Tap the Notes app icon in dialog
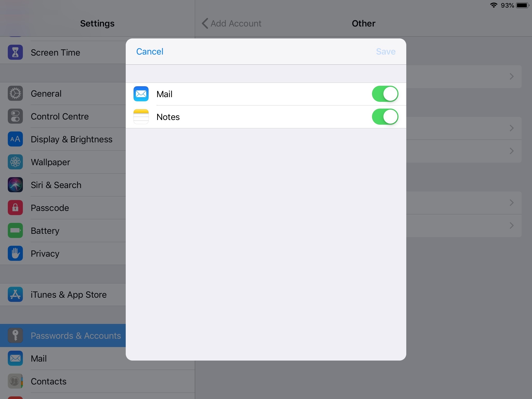The height and width of the screenshot is (399, 532). point(141,117)
